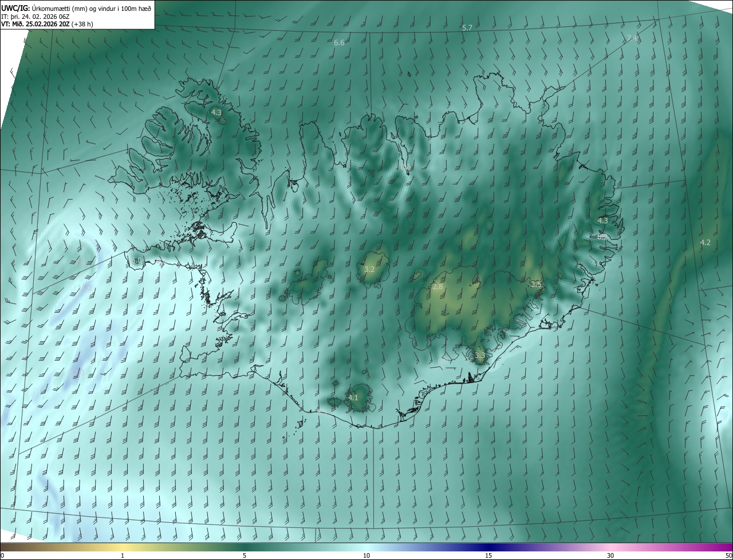The height and width of the screenshot is (560, 733).
Task: Click the 7.4 value label
Action: pos(632,38)
